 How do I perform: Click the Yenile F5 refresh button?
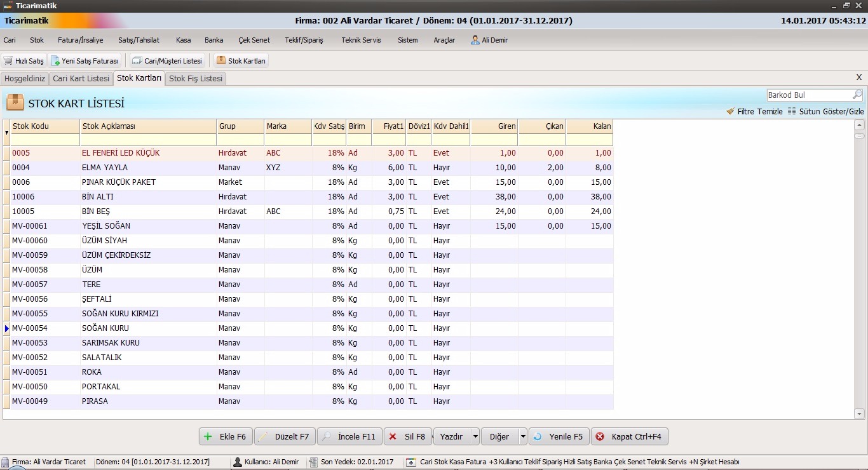point(559,437)
